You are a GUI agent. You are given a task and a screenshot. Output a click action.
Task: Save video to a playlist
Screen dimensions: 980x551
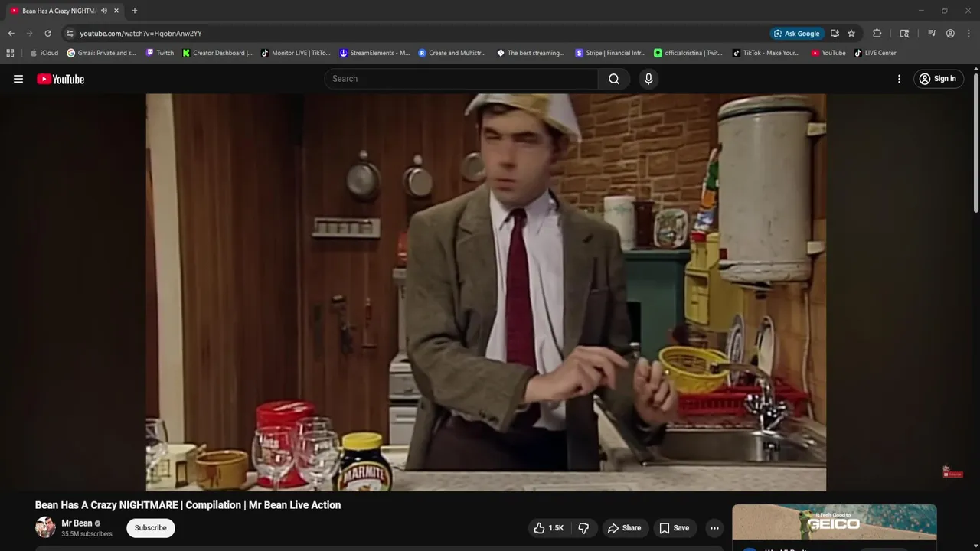[675, 528]
